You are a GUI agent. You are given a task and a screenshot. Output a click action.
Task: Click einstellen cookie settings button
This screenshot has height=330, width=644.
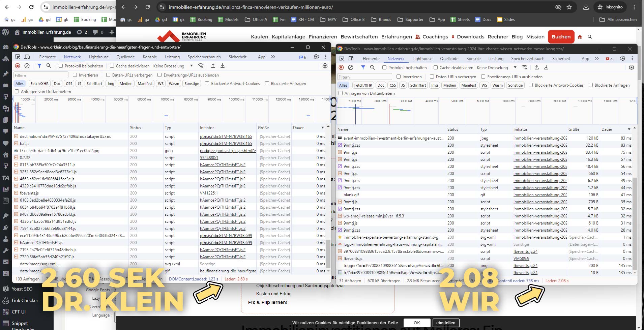pyautogui.click(x=446, y=323)
